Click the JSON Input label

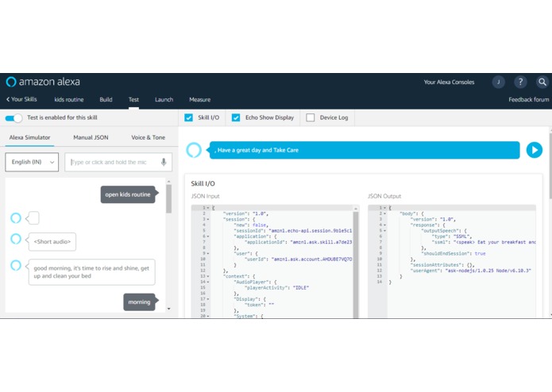pos(205,196)
